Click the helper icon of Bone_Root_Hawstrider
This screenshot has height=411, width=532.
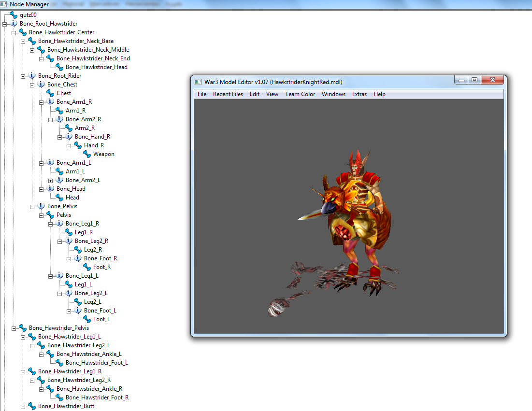(x=14, y=23)
